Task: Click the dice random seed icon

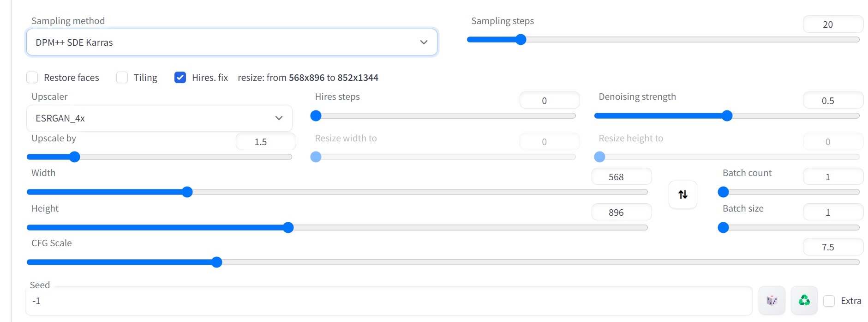Action: [x=772, y=301]
